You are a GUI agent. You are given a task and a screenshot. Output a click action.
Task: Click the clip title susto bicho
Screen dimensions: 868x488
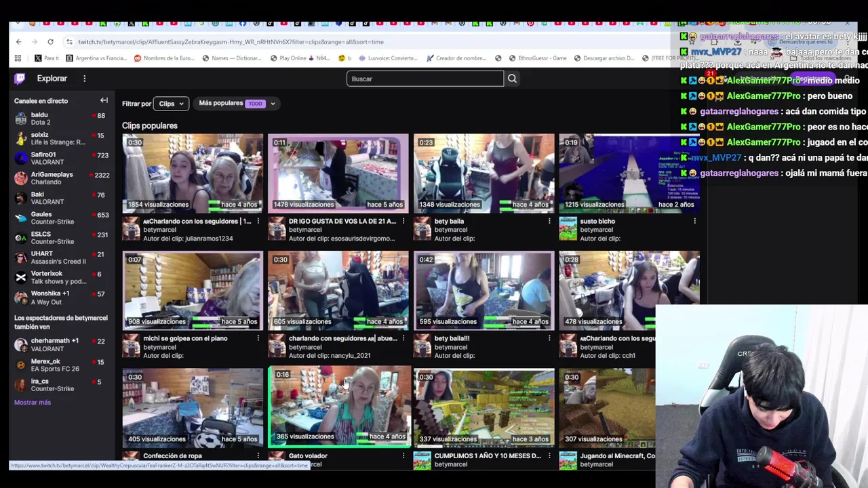coord(597,221)
